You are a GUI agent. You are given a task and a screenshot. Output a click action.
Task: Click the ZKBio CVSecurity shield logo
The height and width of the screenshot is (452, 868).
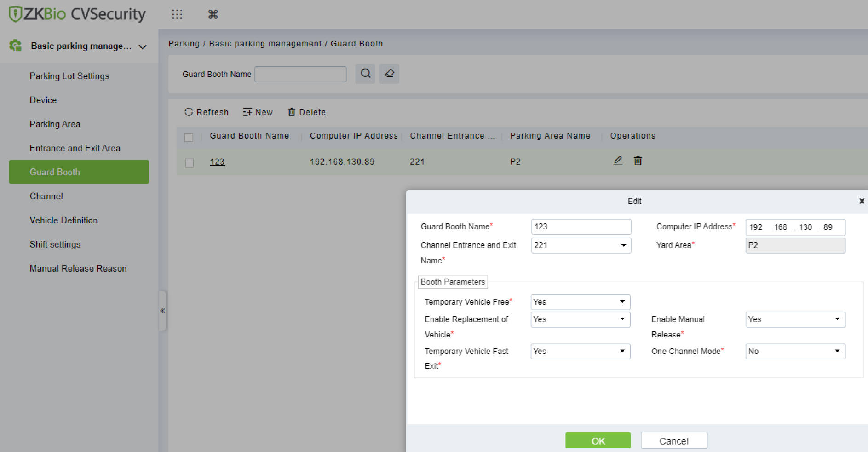15,14
